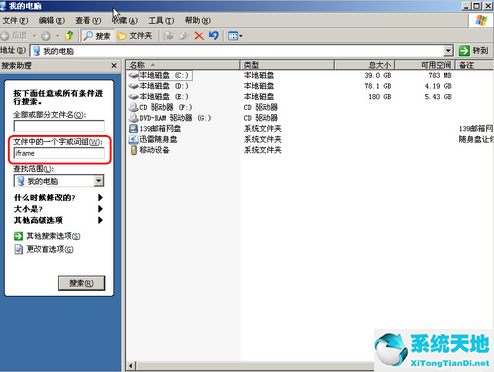Screen dimensions: 494x372
Task: Sort by the Total Size (总大小) column header
Action: (x=365, y=65)
